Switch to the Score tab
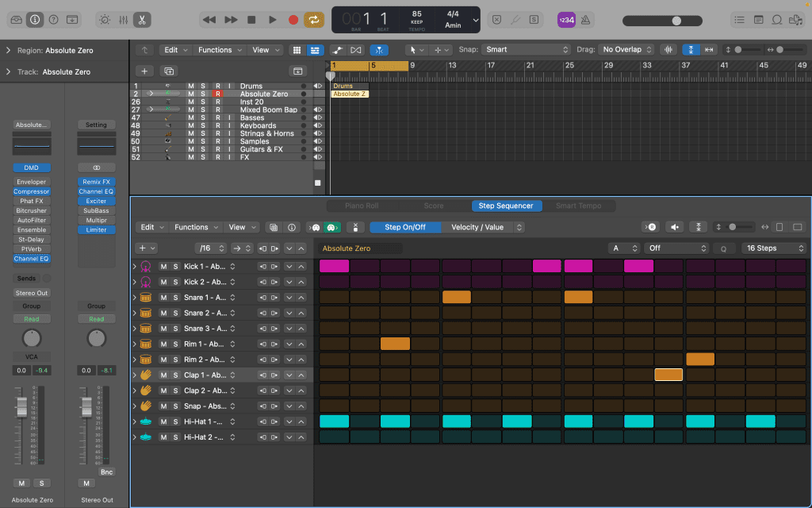Viewport: 812px width, 508px height. [x=434, y=206]
